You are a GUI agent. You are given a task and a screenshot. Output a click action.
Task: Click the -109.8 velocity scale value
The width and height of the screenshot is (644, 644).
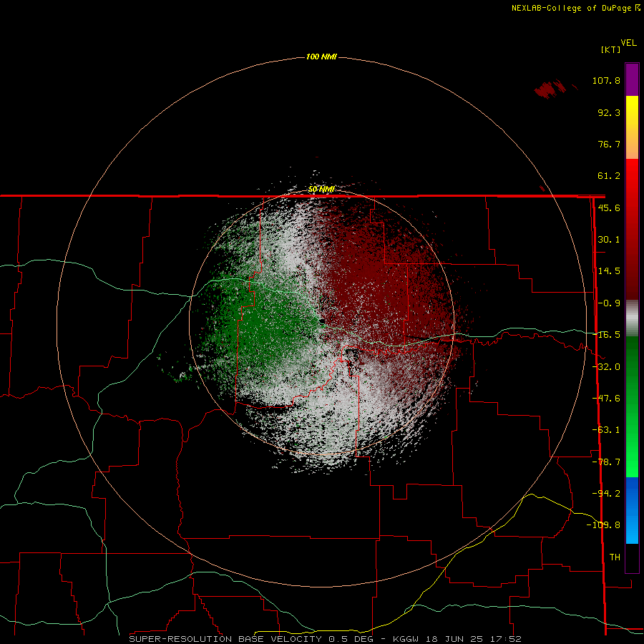603,525
